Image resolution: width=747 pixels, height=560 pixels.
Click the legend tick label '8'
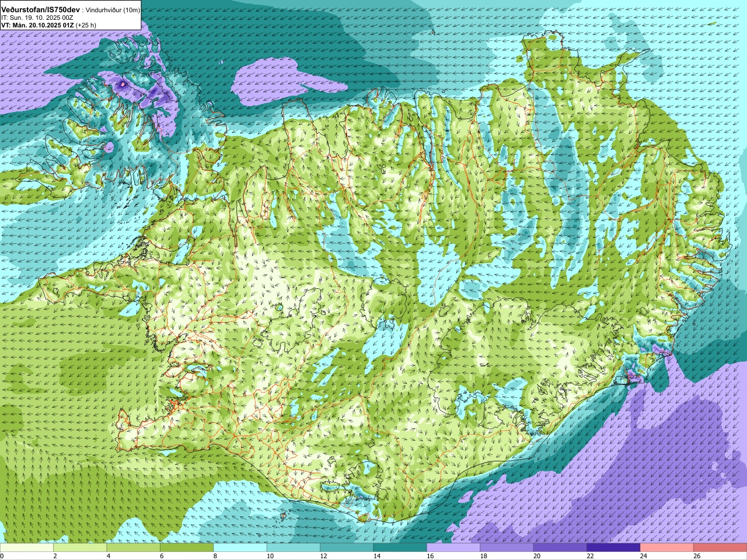215,556
